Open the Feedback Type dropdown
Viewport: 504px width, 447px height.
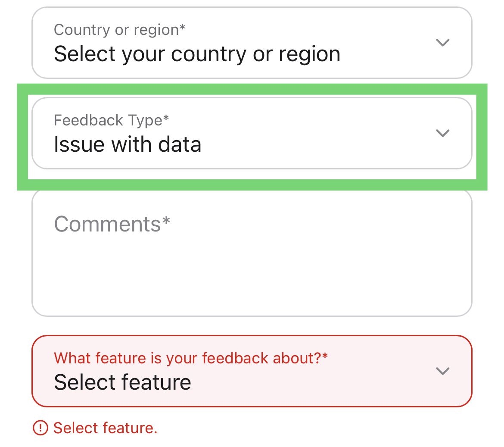pyautogui.click(x=252, y=133)
